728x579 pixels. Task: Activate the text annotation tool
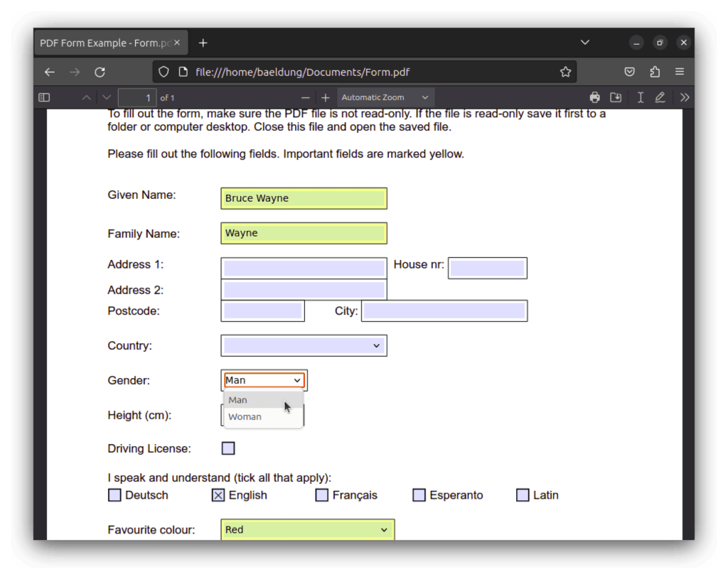click(641, 97)
